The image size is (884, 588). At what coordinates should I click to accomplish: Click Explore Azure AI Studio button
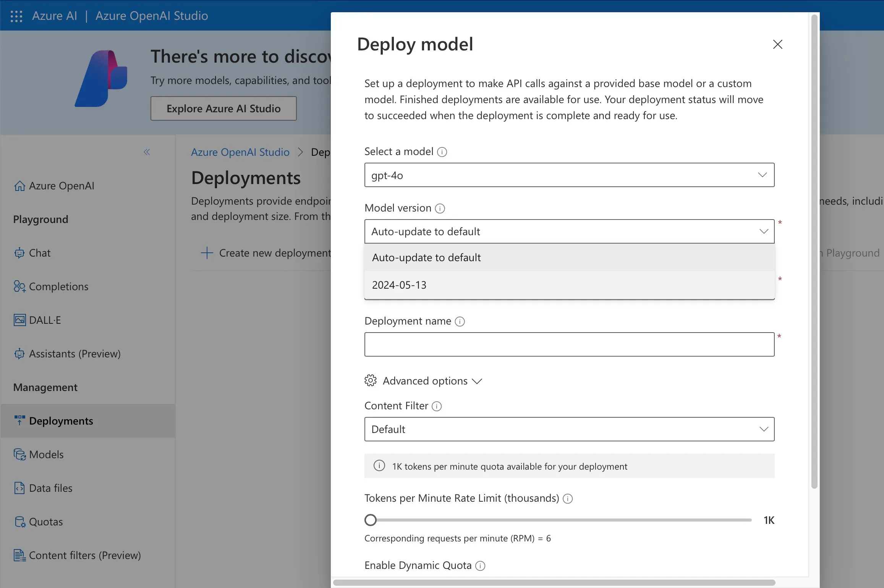223,108
